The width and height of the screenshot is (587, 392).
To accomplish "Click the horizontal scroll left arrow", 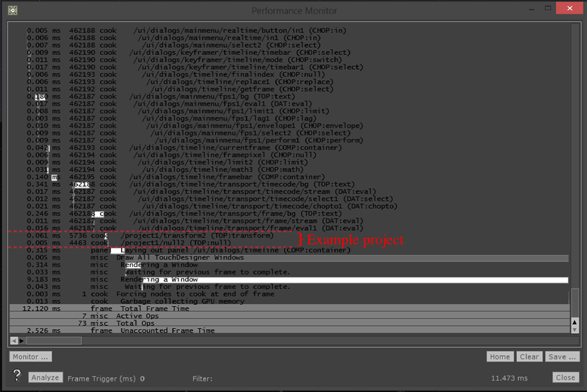I will pos(14,341).
